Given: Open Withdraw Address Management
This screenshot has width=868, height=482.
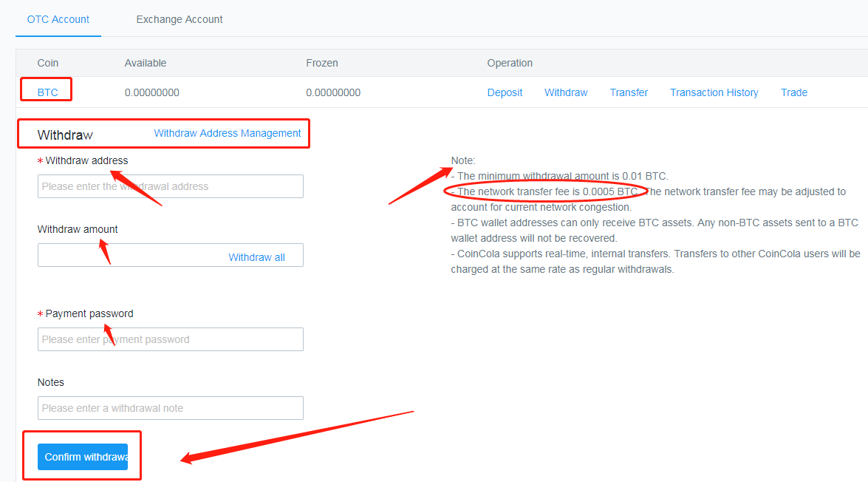Looking at the screenshot, I should point(228,133).
